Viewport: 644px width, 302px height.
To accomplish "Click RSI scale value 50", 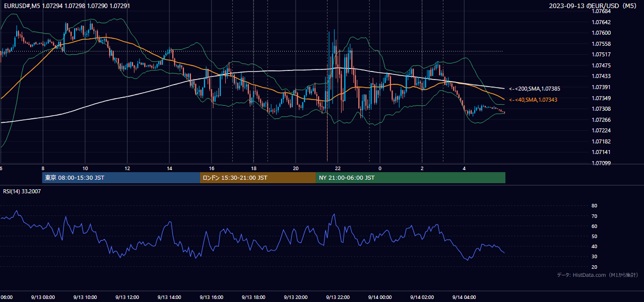I will [x=594, y=236].
